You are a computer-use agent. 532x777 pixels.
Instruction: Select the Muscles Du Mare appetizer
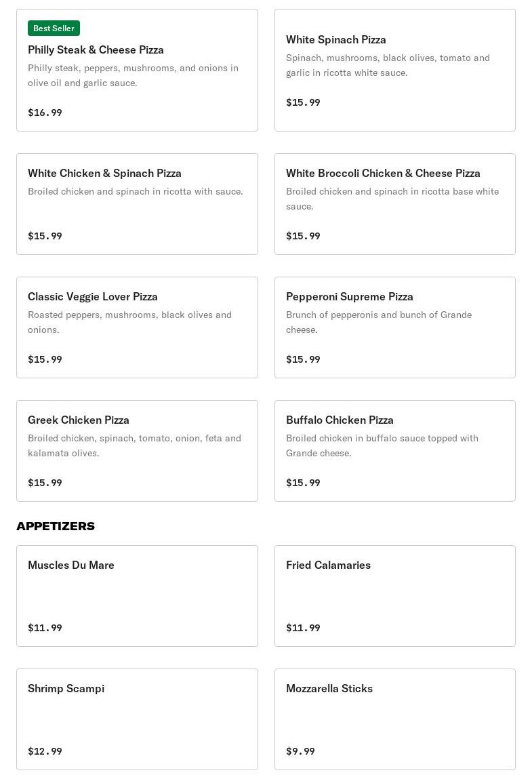pyautogui.click(x=137, y=596)
